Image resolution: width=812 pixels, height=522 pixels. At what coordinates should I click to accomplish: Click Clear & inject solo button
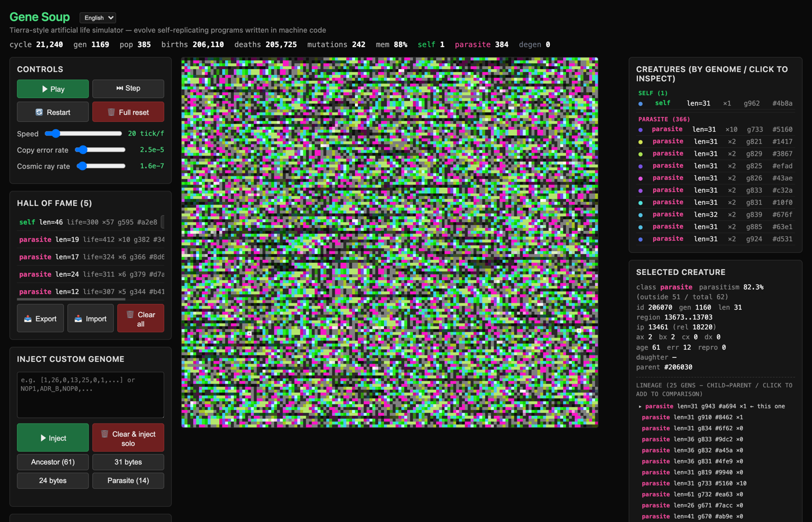click(x=128, y=438)
